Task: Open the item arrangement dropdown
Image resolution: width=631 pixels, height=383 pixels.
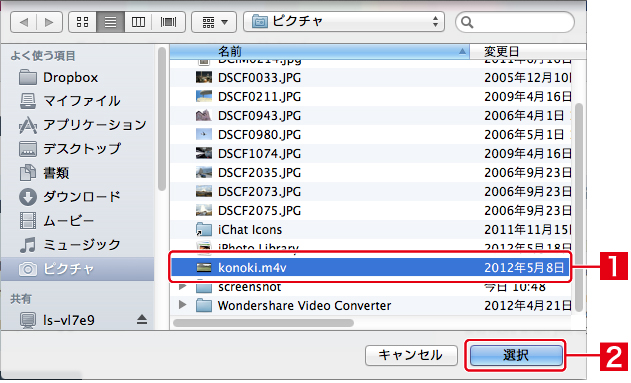Action: pyautogui.click(x=214, y=22)
